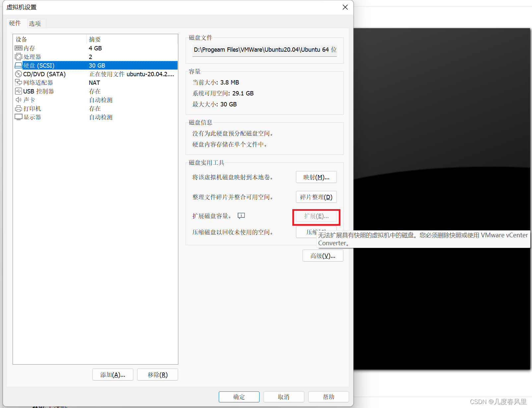Click the 碎片整理(D) button
Viewport: 532px width, 408px height.
tap(316, 197)
